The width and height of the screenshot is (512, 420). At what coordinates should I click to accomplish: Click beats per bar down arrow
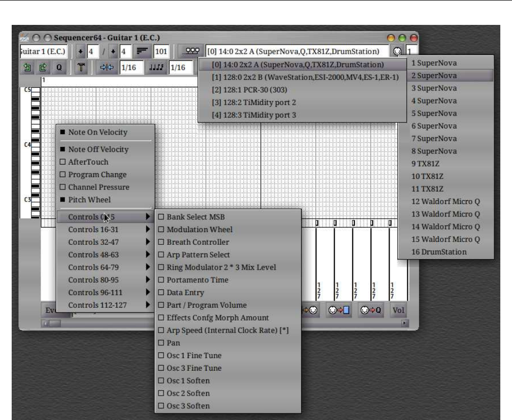(80, 51)
